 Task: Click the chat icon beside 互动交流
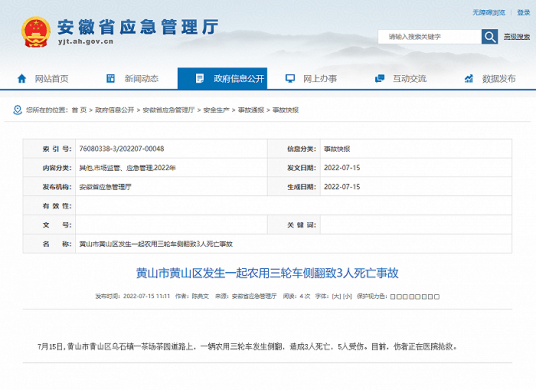pyautogui.click(x=379, y=79)
